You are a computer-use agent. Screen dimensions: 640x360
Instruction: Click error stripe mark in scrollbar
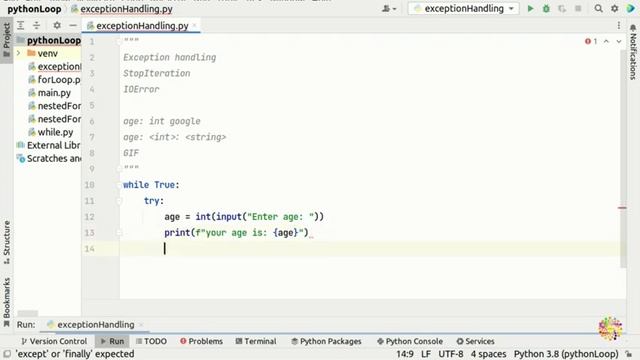tap(622, 208)
